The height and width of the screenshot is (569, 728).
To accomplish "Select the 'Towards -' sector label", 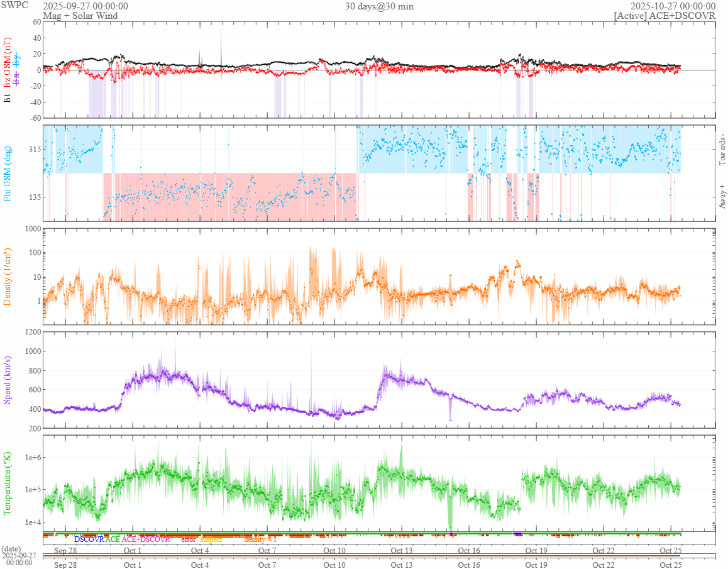I will pyautogui.click(x=722, y=150).
